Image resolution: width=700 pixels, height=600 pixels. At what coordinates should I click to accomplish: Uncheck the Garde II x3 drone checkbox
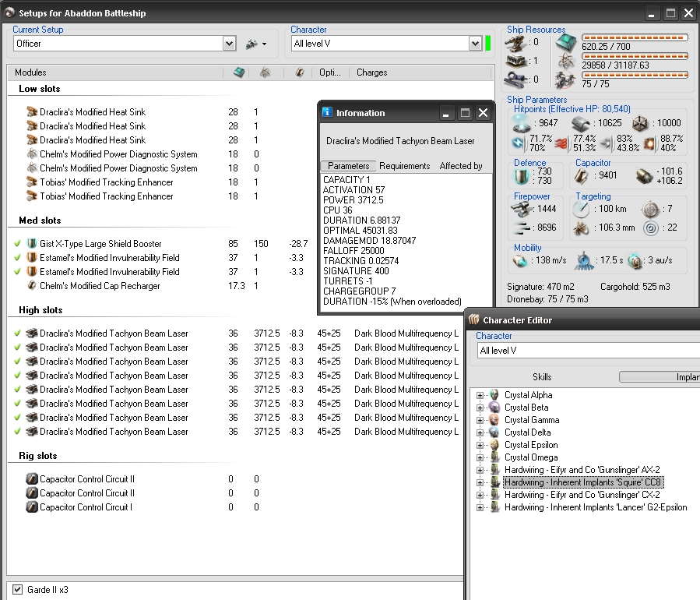click(18, 590)
